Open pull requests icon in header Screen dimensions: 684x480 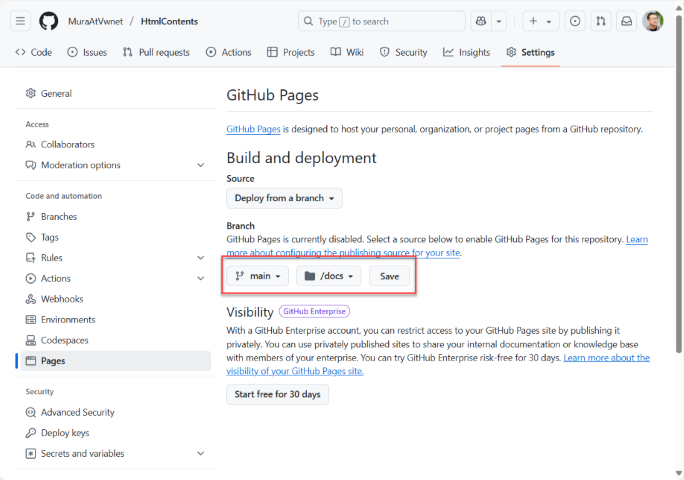coord(601,21)
